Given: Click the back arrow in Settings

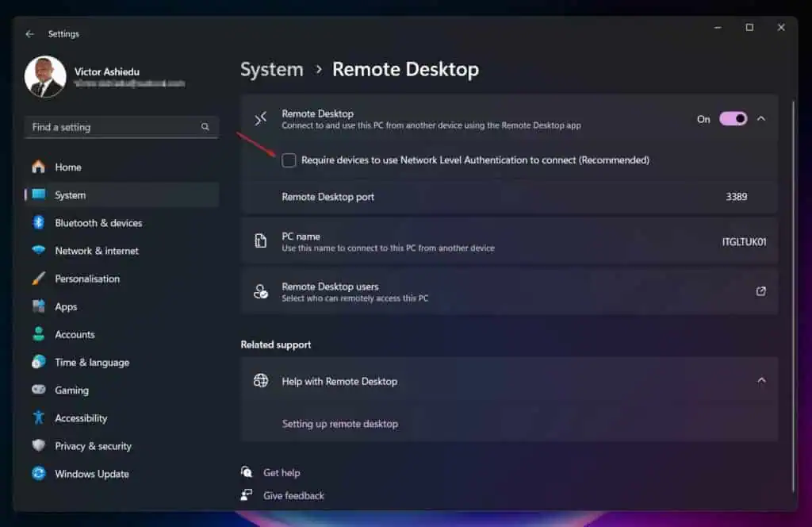Looking at the screenshot, I should tap(29, 33).
